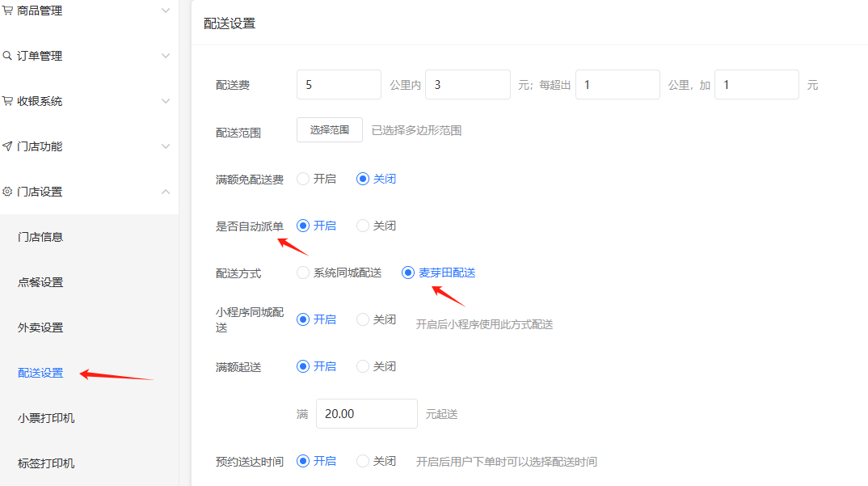Click the shopping cart icon beside 商品管理
The width and height of the screenshot is (868, 486).
pyautogui.click(x=7, y=11)
